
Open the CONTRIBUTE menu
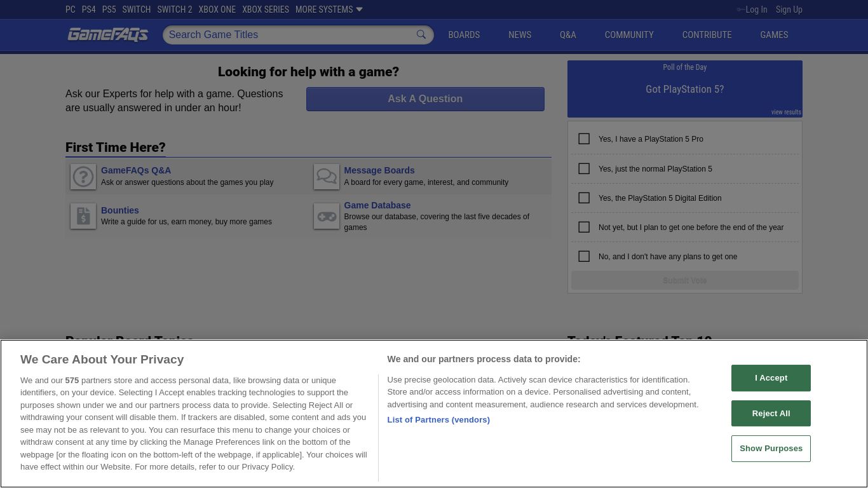707,35
